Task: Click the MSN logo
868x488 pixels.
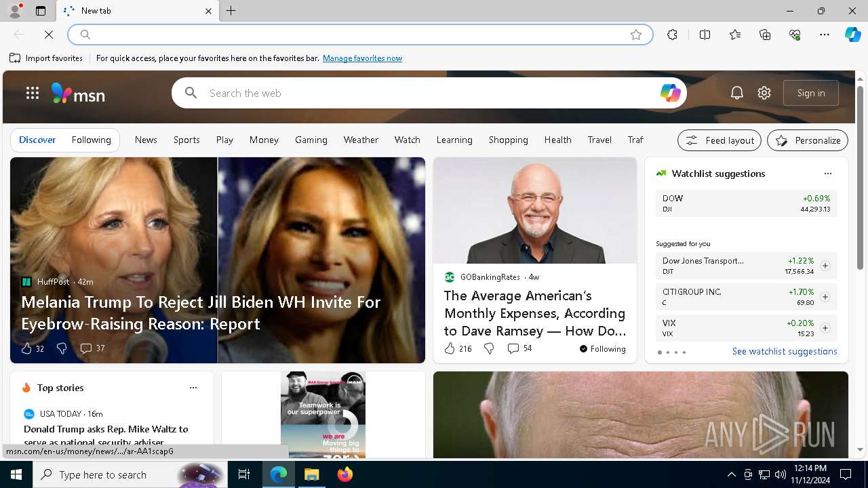Action: point(78,94)
